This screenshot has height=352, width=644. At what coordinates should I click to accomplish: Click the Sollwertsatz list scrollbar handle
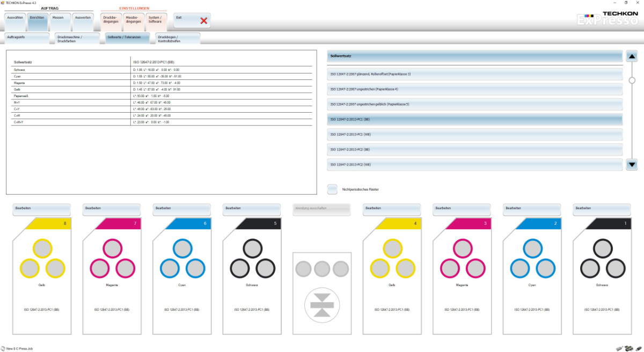(632, 80)
